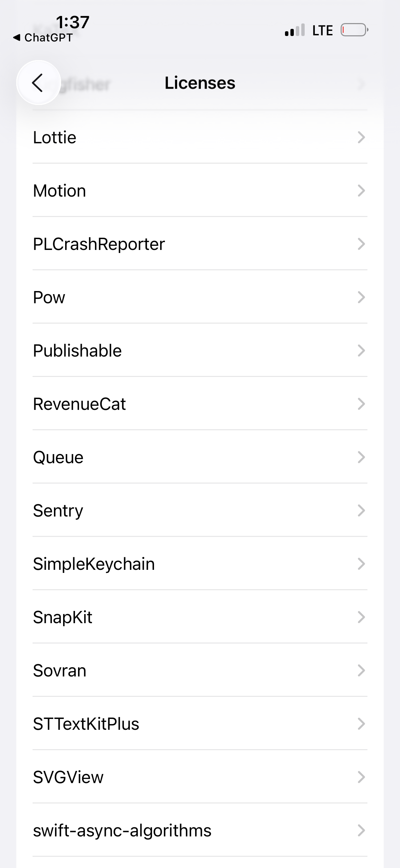
Task: Open swift-async-algorithms license
Action: (200, 831)
